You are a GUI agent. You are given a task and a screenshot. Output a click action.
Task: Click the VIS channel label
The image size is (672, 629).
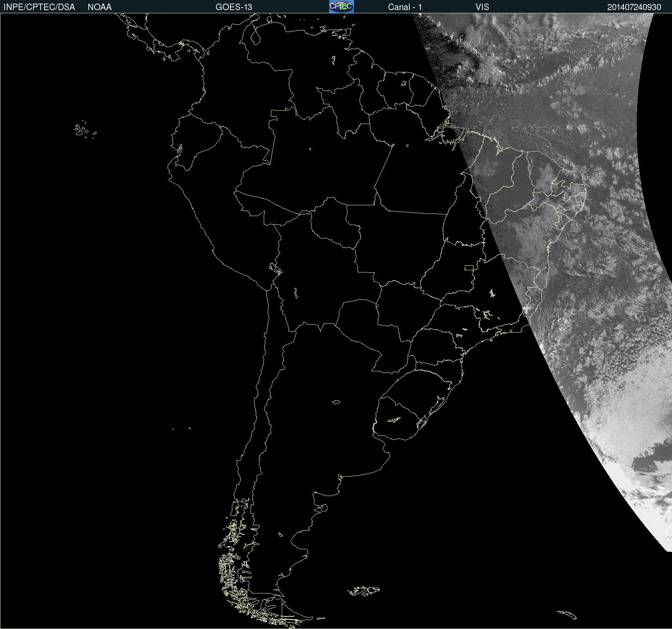click(482, 7)
